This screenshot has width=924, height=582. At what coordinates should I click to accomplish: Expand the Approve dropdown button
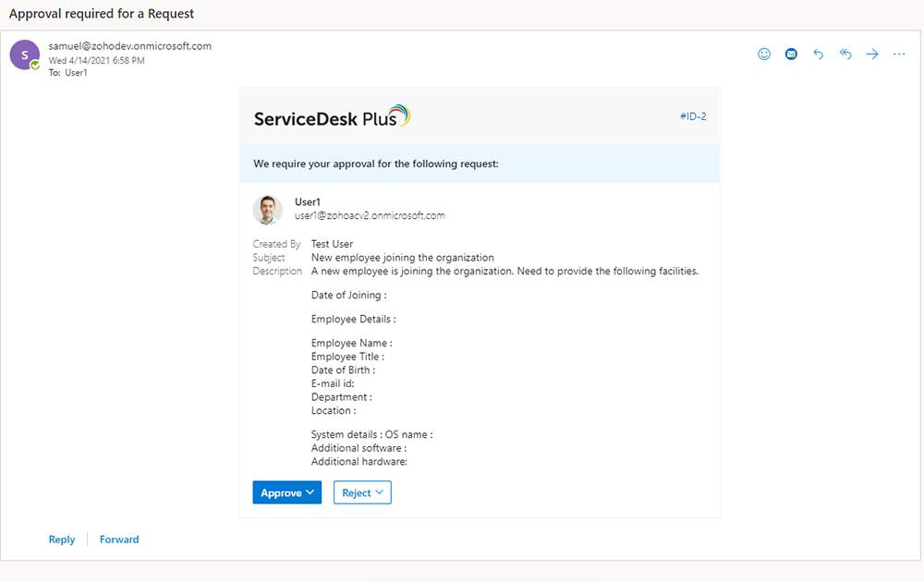click(x=286, y=493)
